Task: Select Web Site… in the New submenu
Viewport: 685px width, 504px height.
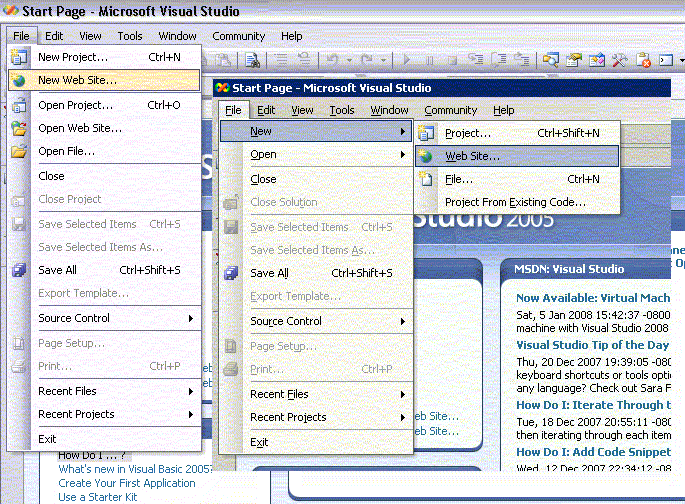Action: point(517,156)
